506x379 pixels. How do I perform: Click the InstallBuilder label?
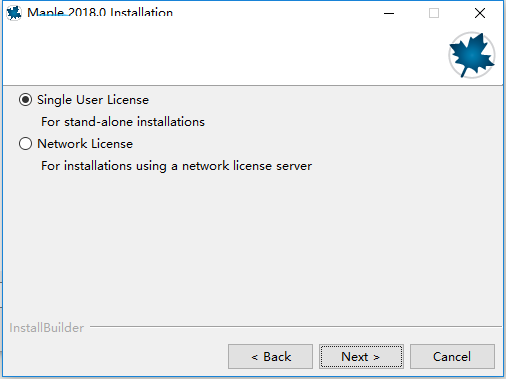click(47, 328)
